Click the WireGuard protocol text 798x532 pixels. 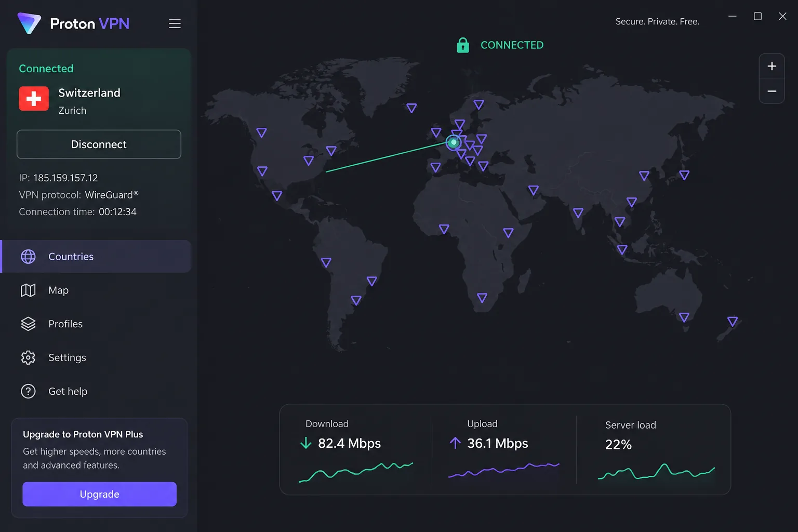(x=112, y=195)
